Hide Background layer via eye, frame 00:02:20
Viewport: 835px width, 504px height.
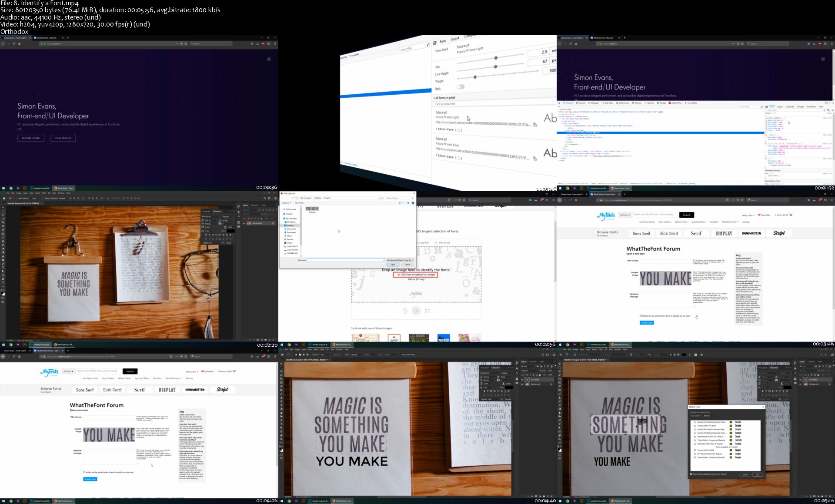pyautogui.click(x=244, y=223)
